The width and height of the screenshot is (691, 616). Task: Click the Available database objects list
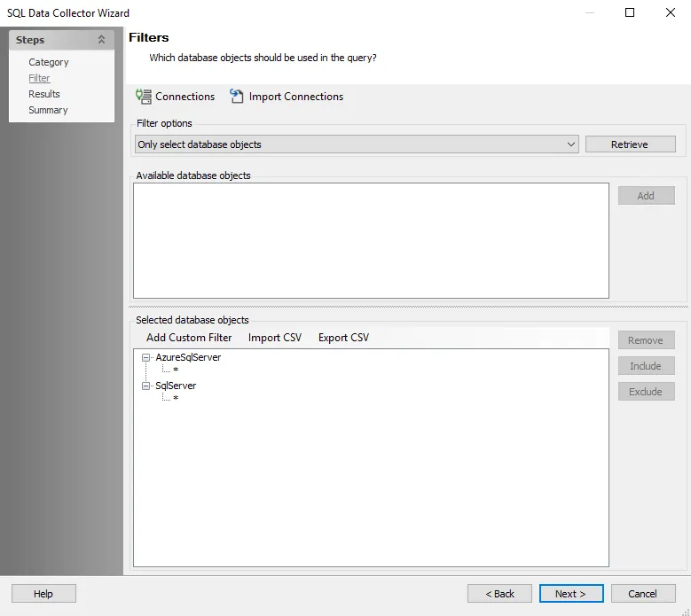coord(371,241)
